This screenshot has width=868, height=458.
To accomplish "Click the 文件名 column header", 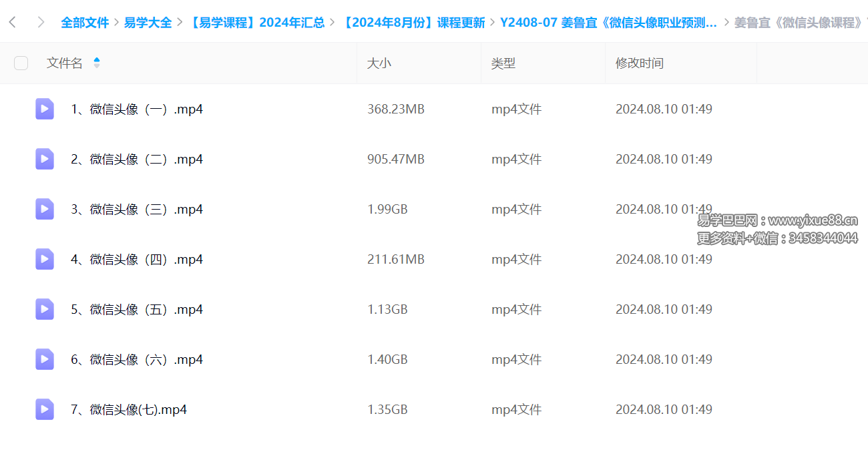I will [65, 63].
